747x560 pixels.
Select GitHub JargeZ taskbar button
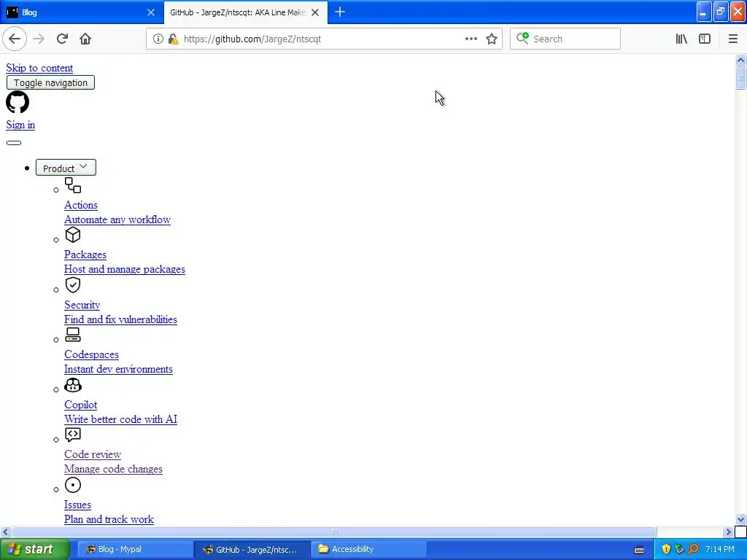click(x=252, y=549)
